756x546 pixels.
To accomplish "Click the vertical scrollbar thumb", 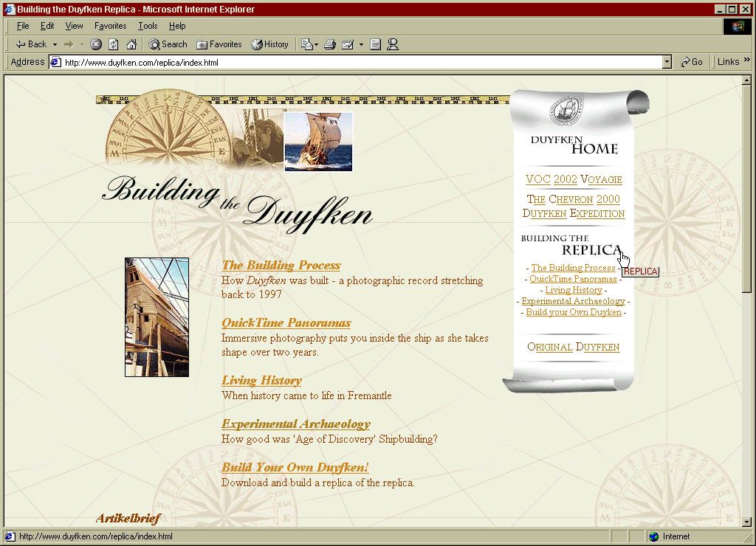I will (746, 188).
